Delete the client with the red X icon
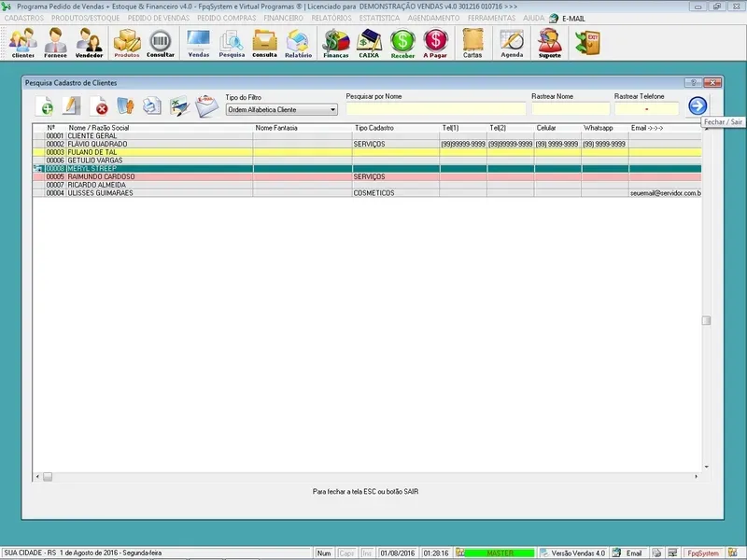Viewport: 747px width, 560px height. [99, 106]
